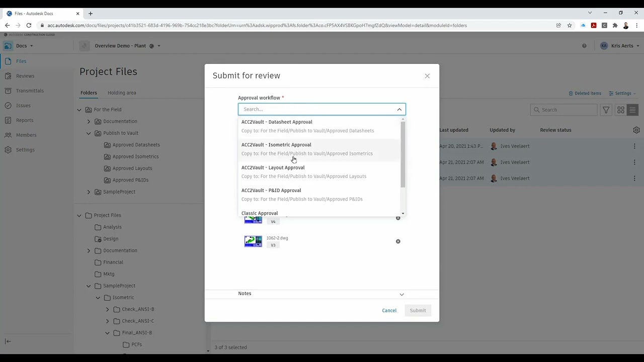Select the Approved P&IDs folder
The width and height of the screenshot is (644, 362).
[x=130, y=180]
